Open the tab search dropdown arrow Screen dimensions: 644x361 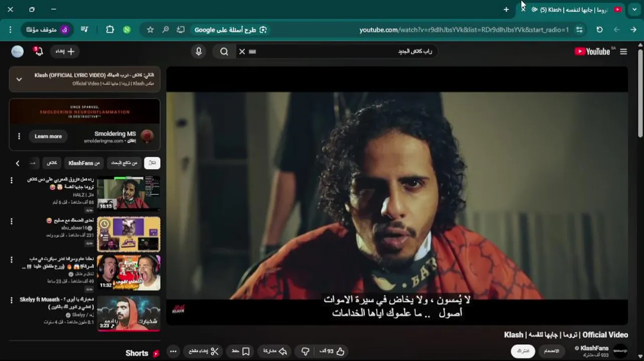(633, 10)
